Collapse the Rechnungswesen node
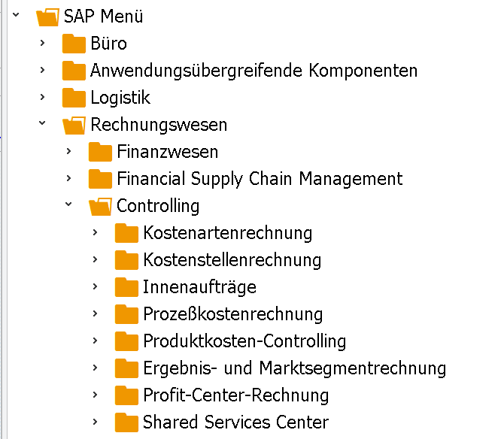Screen dimensions: 504x439 pos(42,123)
